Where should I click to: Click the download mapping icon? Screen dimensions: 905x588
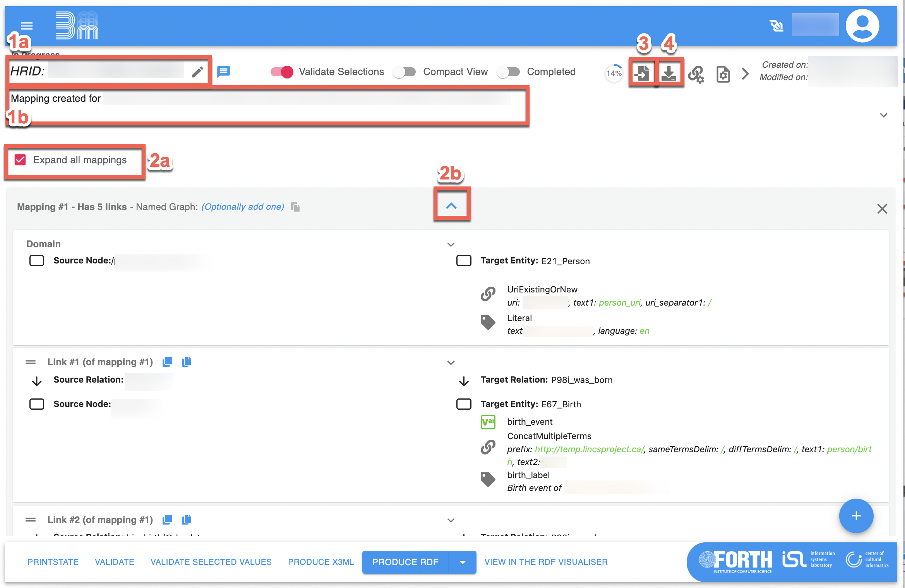tap(669, 73)
